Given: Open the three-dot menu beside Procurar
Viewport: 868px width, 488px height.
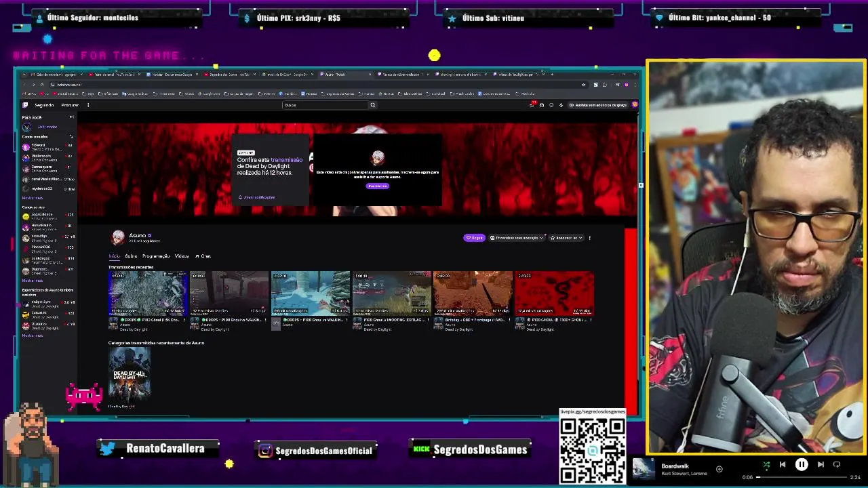Looking at the screenshot, I should (x=87, y=105).
